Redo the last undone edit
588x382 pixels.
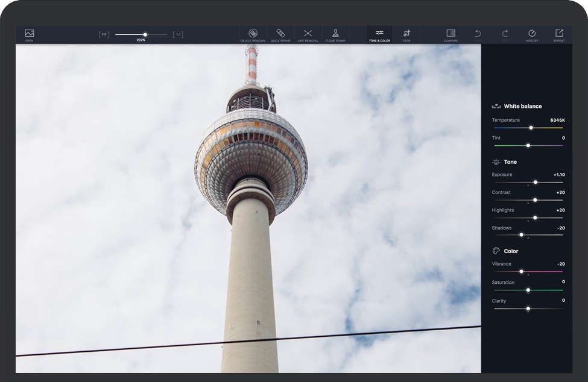(505, 34)
